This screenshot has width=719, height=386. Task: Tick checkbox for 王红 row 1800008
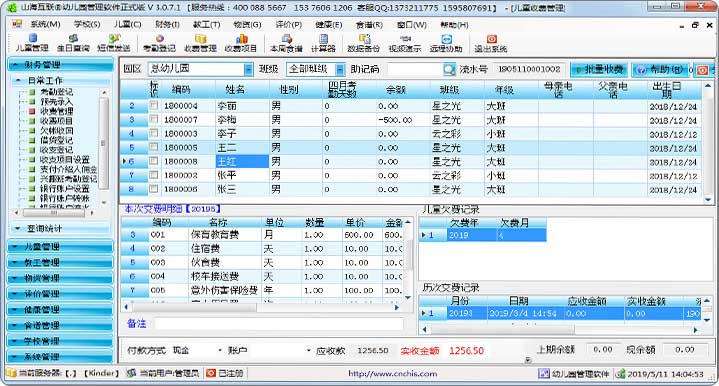154,161
